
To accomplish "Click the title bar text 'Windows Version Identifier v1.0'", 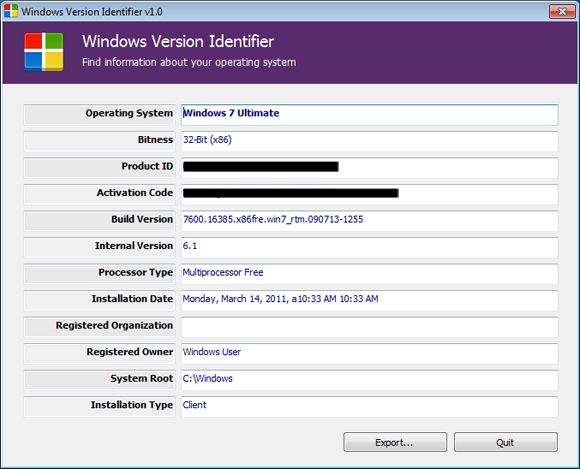I will pyautogui.click(x=92, y=12).
